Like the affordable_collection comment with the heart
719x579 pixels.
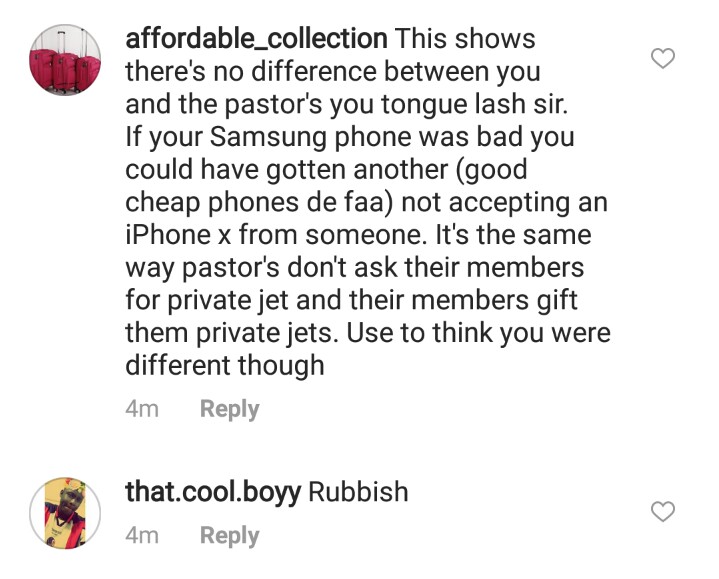point(663,58)
